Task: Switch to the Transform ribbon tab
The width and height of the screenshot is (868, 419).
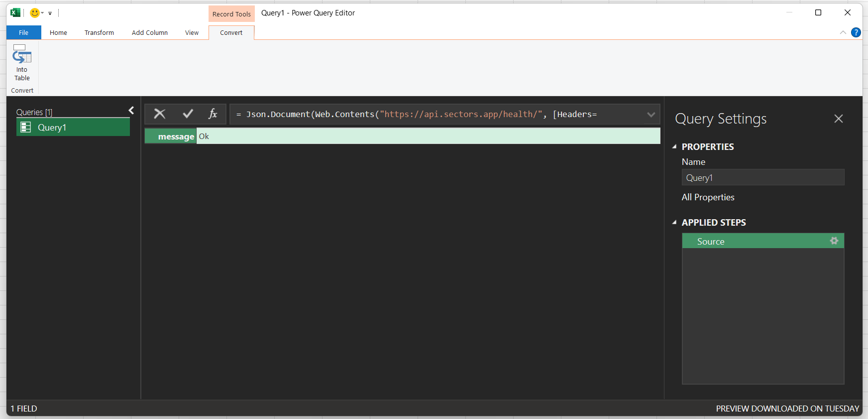Action: coord(99,32)
